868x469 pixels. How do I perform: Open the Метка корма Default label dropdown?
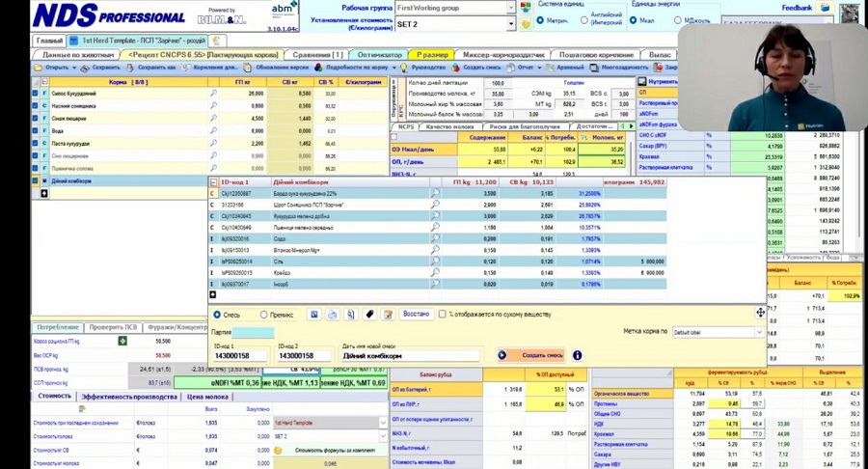[x=759, y=332]
